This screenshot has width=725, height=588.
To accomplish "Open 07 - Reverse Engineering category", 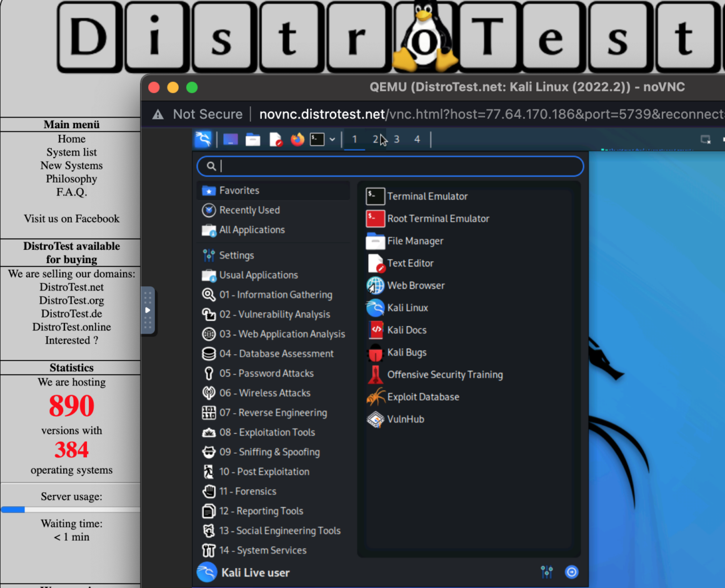I will pyautogui.click(x=273, y=413).
